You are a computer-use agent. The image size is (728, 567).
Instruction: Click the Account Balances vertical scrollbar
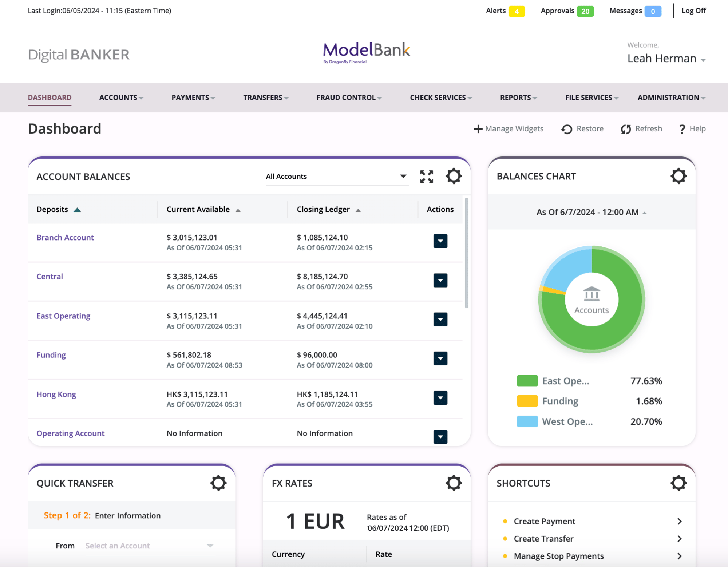[x=466, y=253]
